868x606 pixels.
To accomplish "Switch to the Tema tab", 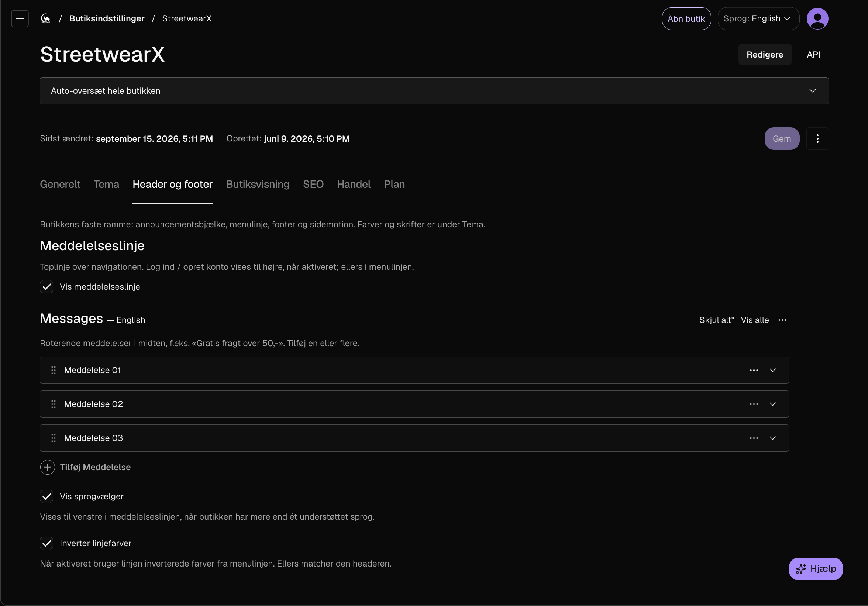I will [x=106, y=184].
